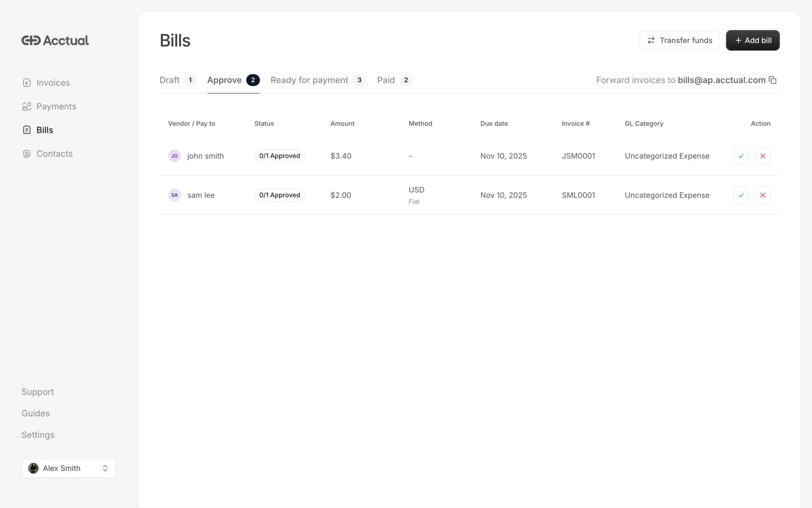The width and height of the screenshot is (812, 508).
Task: Expand the Alex Smith account switcher
Action: click(69, 468)
